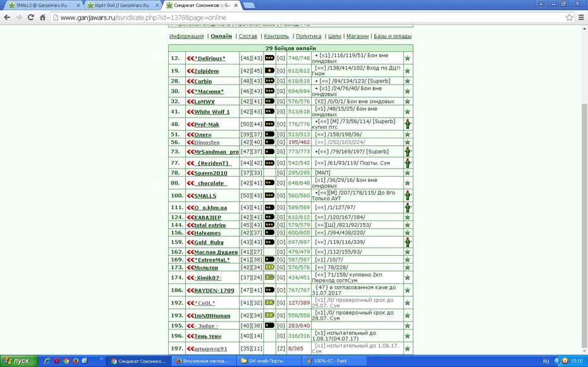Click the RU language indicator in tray
Screen dimensions: 588x367
click(x=546, y=361)
